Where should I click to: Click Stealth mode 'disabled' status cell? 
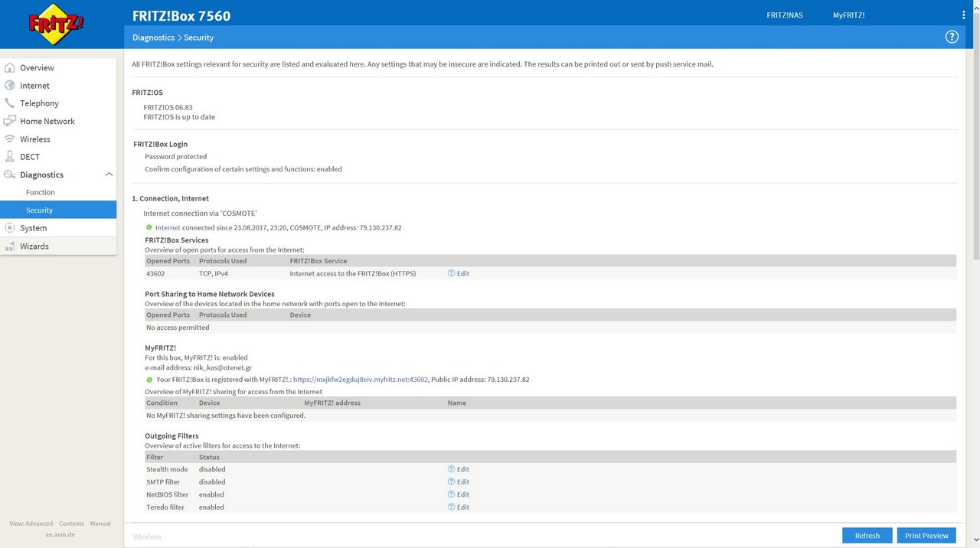[212, 469]
